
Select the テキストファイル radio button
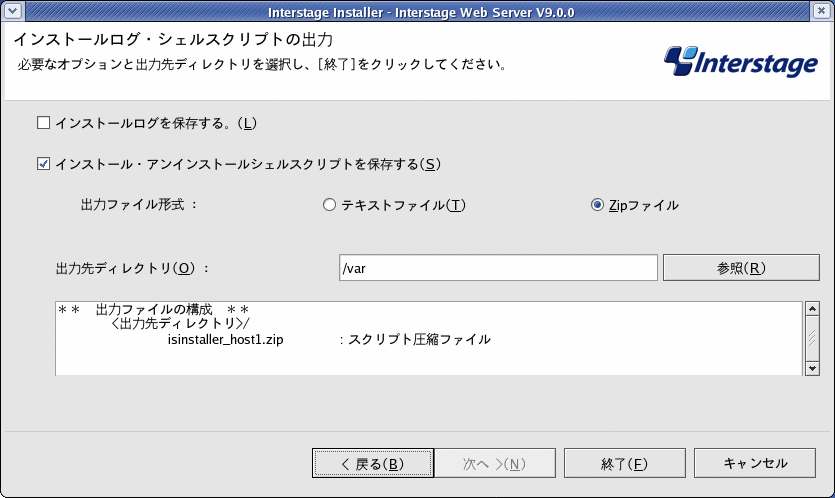click(330, 205)
